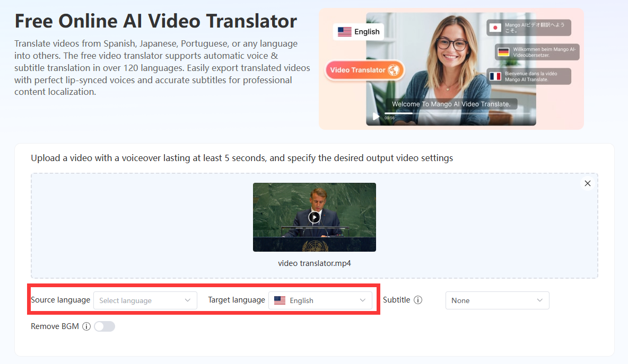Click the video translator.mp4 thumbnail
Image resolution: width=628 pixels, height=364 pixels.
tap(315, 217)
